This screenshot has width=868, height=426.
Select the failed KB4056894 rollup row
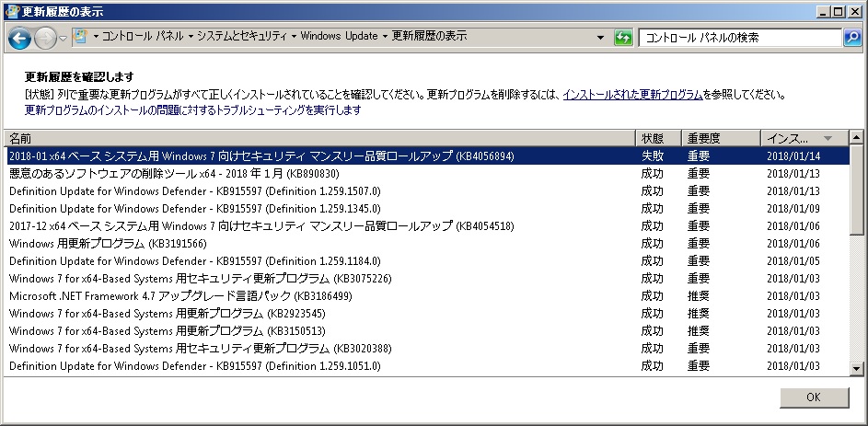tap(428, 156)
